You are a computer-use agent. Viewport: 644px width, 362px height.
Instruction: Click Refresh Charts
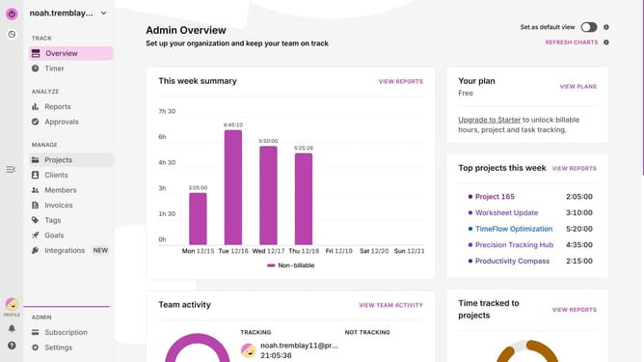coord(572,42)
